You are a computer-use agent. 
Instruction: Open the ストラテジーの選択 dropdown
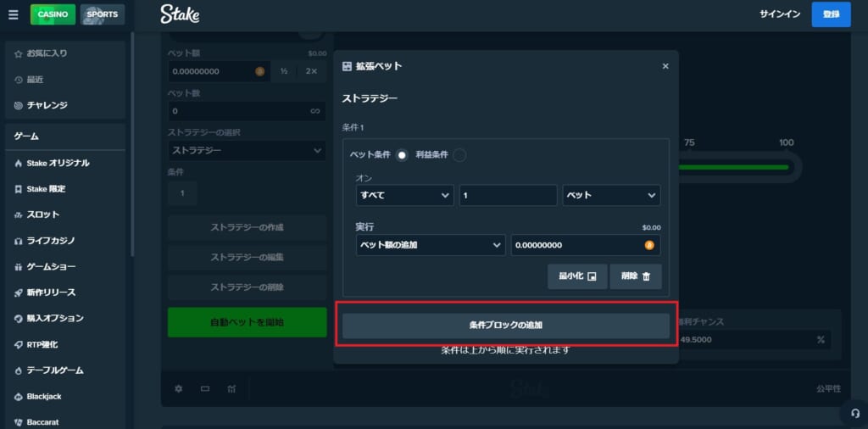tap(247, 151)
